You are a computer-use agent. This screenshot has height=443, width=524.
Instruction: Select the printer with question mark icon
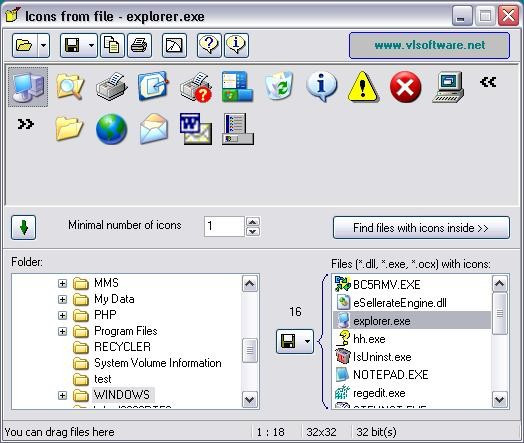pyautogui.click(x=196, y=87)
